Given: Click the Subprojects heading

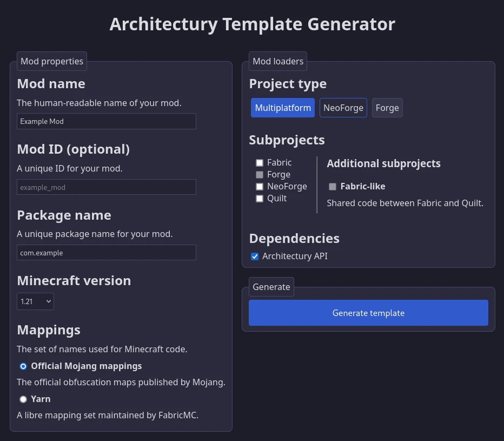Looking at the screenshot, I should point(287,140).
